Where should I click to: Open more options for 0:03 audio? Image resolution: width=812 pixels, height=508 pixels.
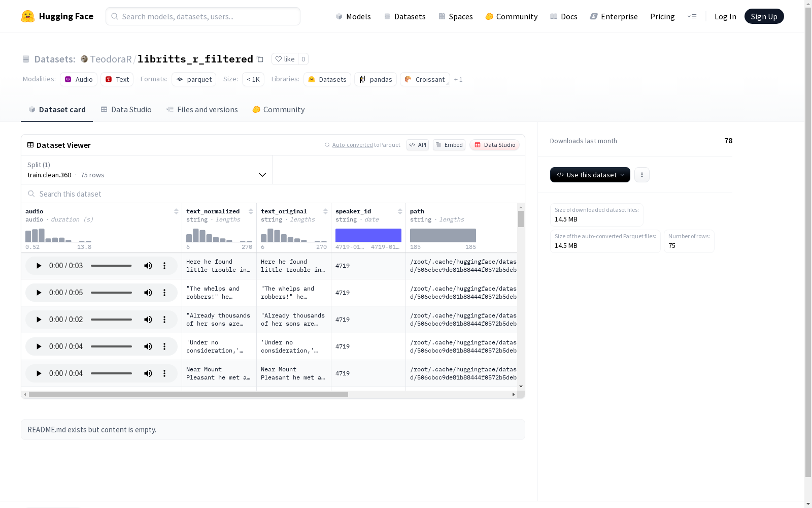(164, 266)
